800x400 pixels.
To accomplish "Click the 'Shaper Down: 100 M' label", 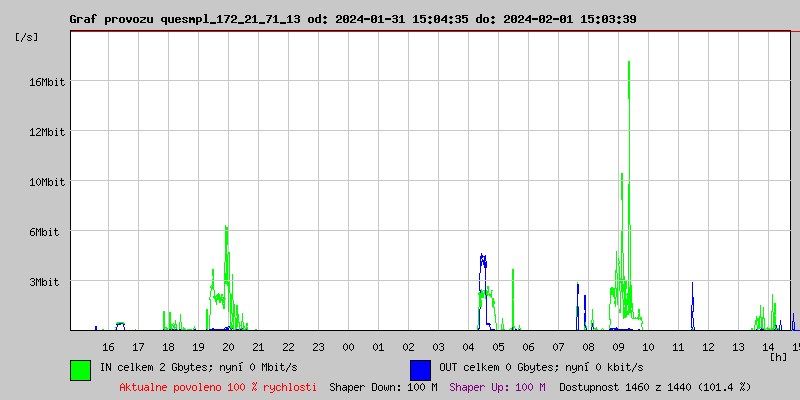I will pyautogui.click(x=383, y=386).
